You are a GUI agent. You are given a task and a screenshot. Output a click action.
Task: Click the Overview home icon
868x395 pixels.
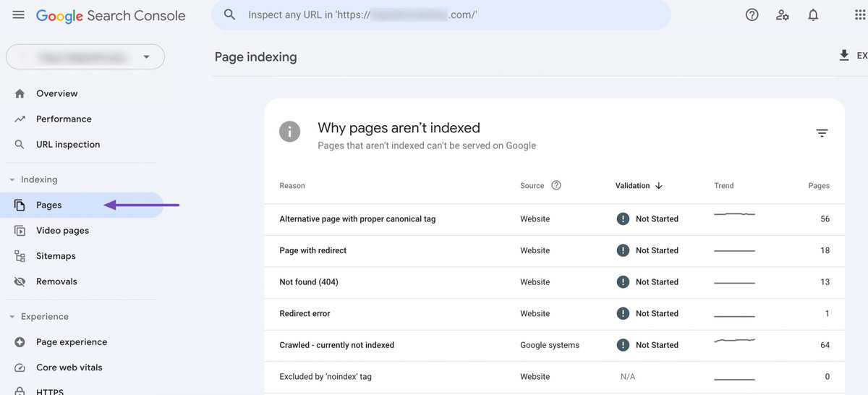coord(20,93)
